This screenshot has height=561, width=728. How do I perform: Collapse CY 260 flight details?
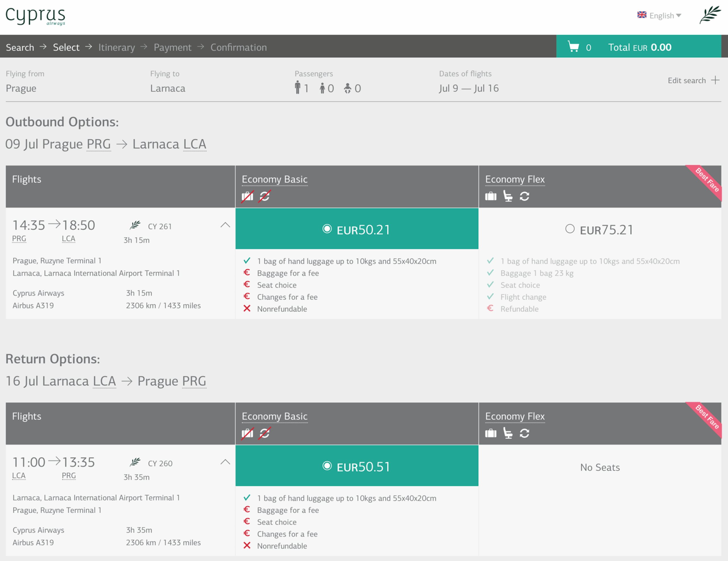225,462
